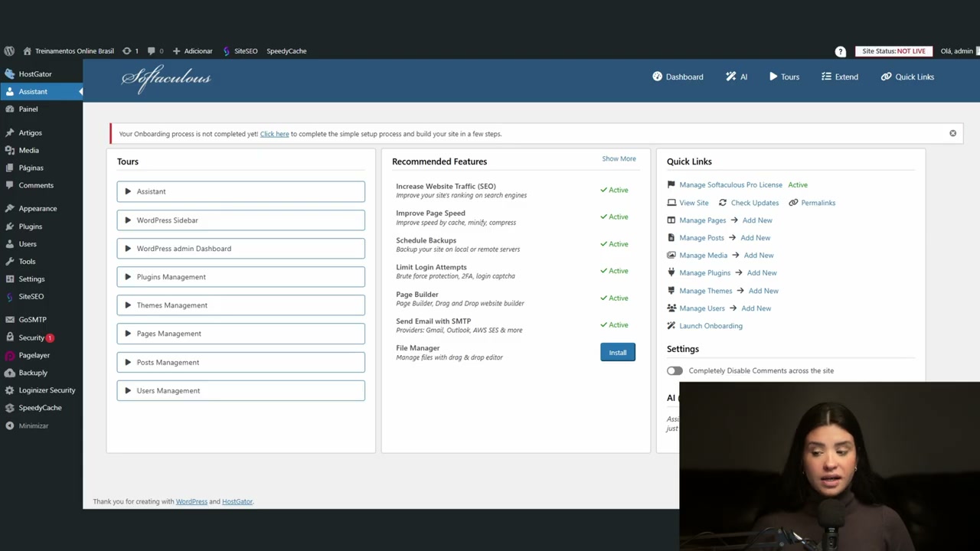Open AI in Softaculous header

(x=737, y=77)
